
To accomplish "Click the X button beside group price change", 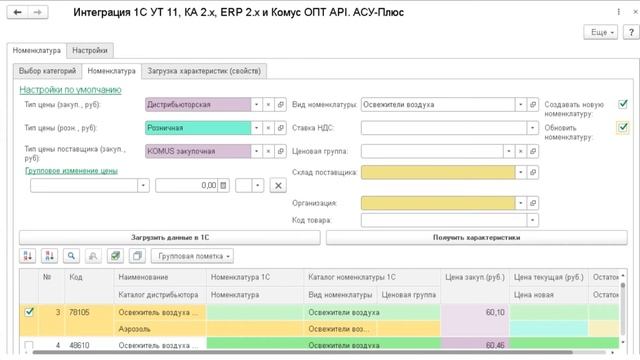I will pyautogui.click(x=278, y=186).
